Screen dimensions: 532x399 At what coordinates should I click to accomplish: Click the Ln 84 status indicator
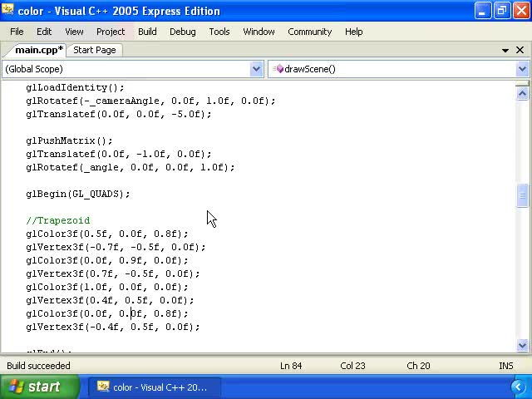click(291, 366)
